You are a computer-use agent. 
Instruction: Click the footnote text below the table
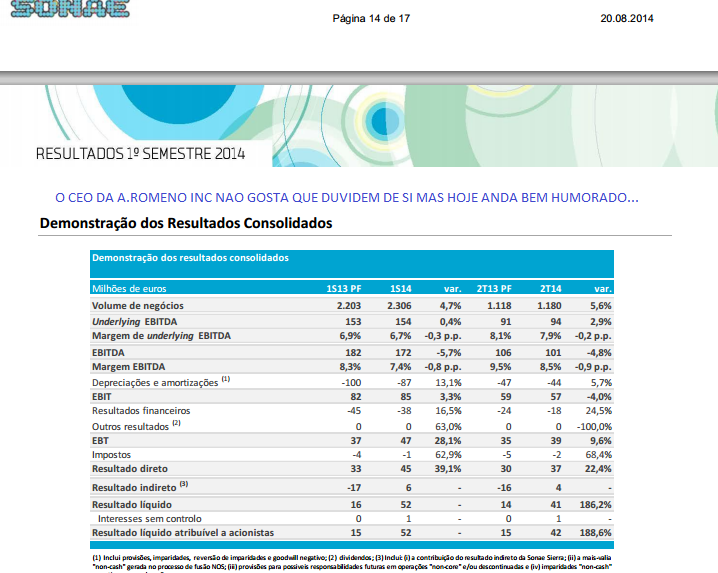352,563
